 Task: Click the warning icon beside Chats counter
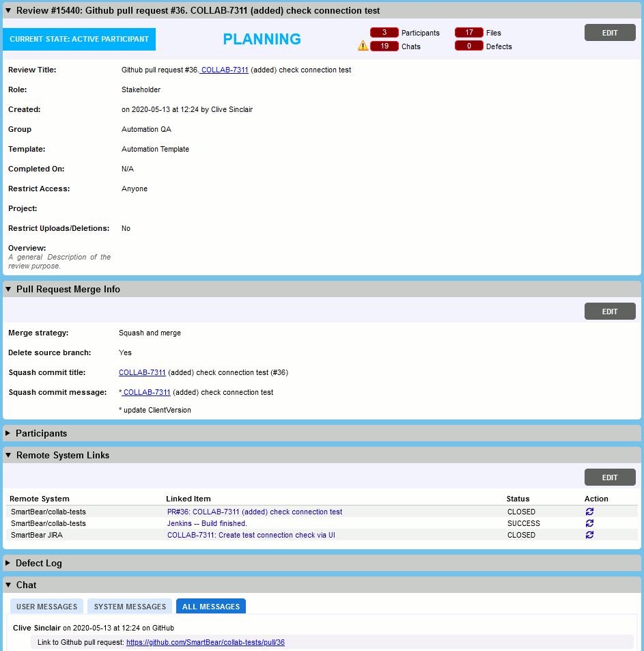point(362,45)
